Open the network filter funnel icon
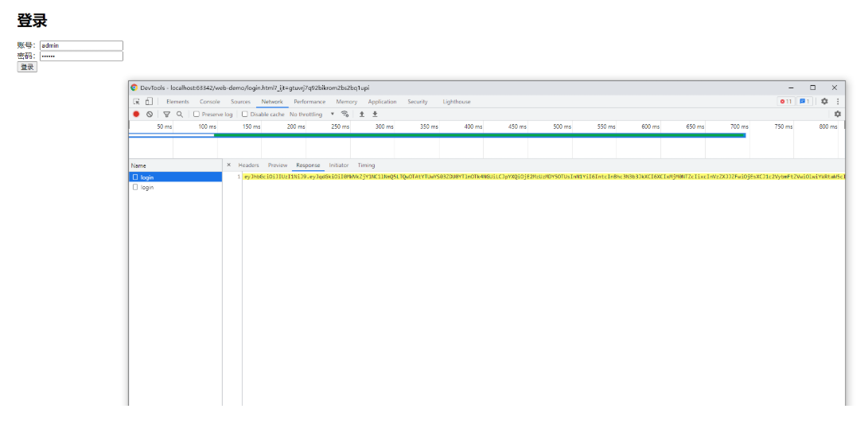 (166, 114)
